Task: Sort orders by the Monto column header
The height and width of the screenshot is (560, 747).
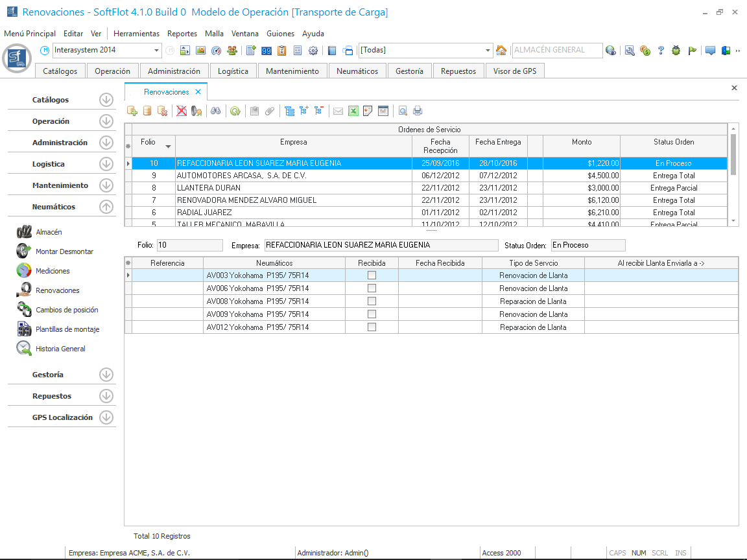Action: click(x=581, y=142)
